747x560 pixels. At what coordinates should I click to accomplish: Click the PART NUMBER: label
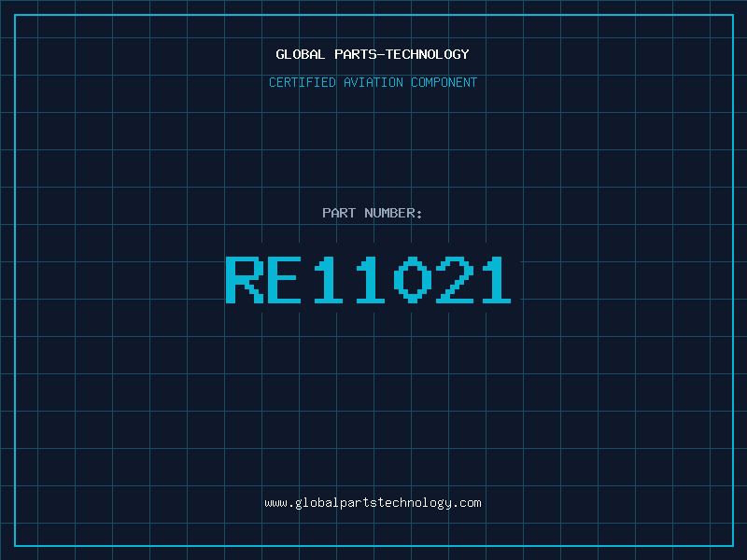pyautogui.click(x=372, y=213)
